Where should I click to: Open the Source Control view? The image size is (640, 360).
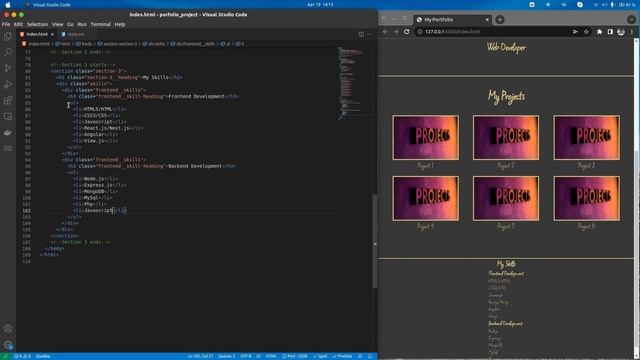click(8, 68)
